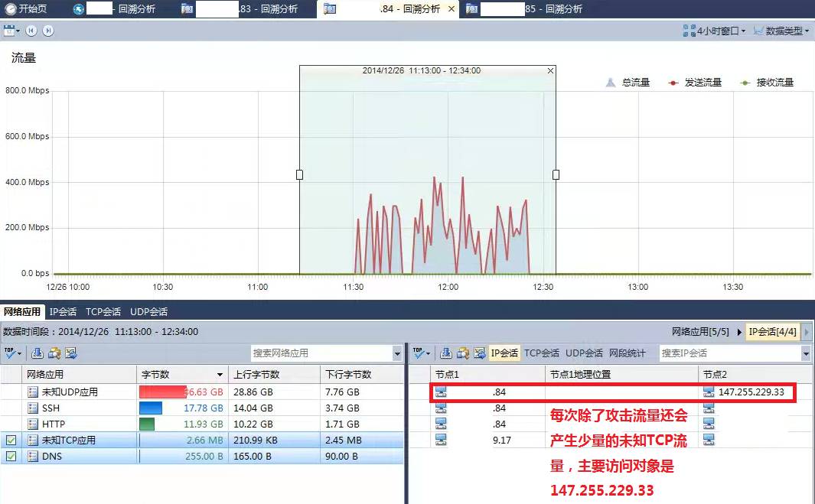815x504 pixels.
Task: Click the node icon in the 9.17 row
Action: click(x=441, y=440)
